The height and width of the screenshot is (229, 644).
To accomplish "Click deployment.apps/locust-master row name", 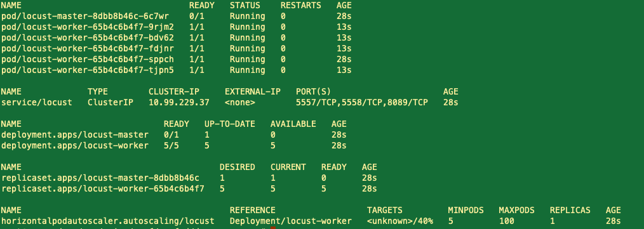I will [x=75, y=134].
